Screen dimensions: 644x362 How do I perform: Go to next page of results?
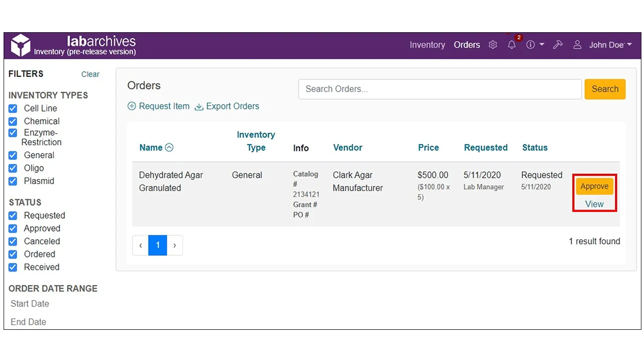click(x=175, y=245)
